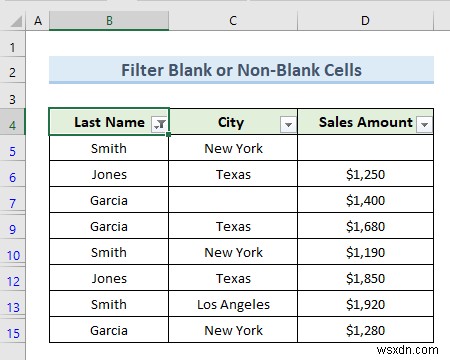Click 'New York' in row 15
The width and height of the screenshot is (450, 360).
233,330
